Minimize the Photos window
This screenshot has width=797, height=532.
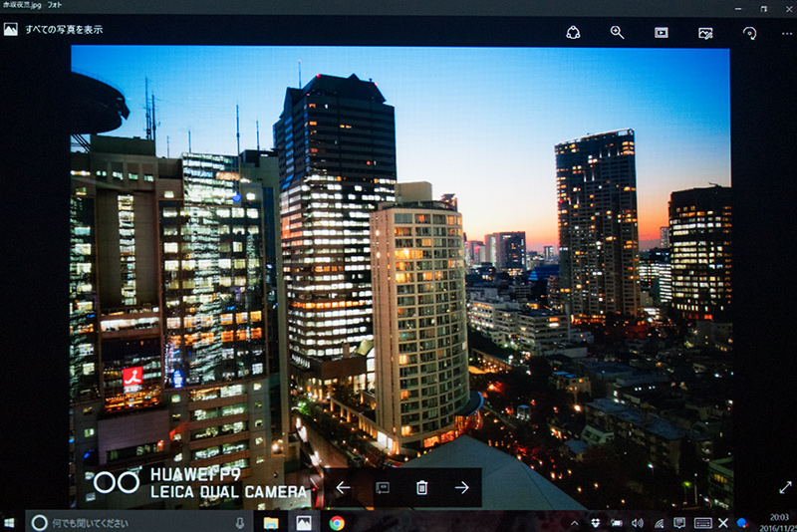pyautogui.click(x=738, y=9)
